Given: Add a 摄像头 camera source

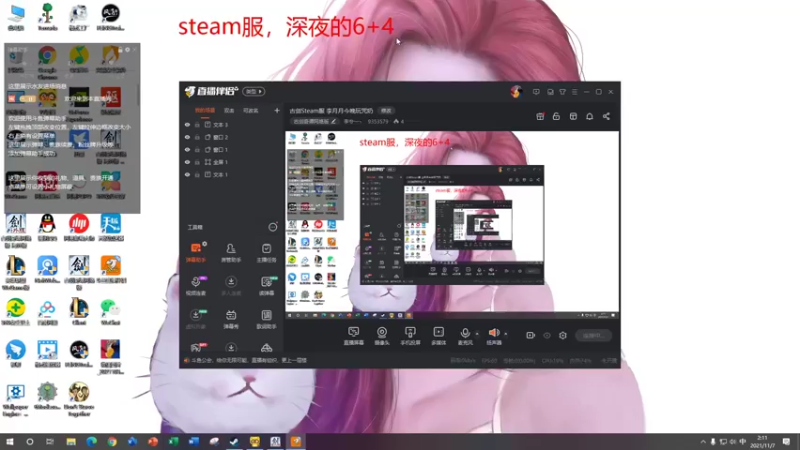Looking at the screenshot, I should click(x=382, y=336).
